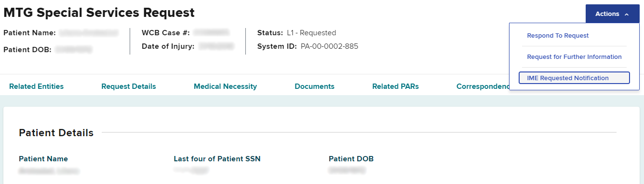644x184 pixels.
Task: Choose Respond To Request from menu
Action: 558,36
